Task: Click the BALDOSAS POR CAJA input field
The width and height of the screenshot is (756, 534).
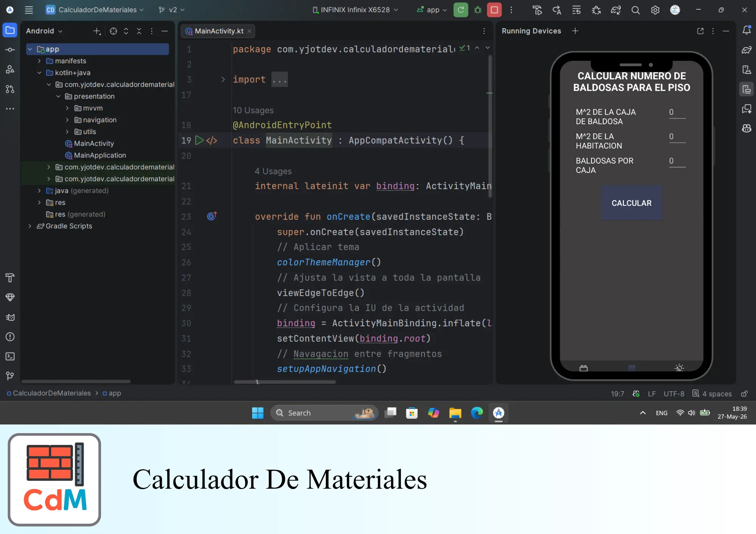Action: [677, 161]
